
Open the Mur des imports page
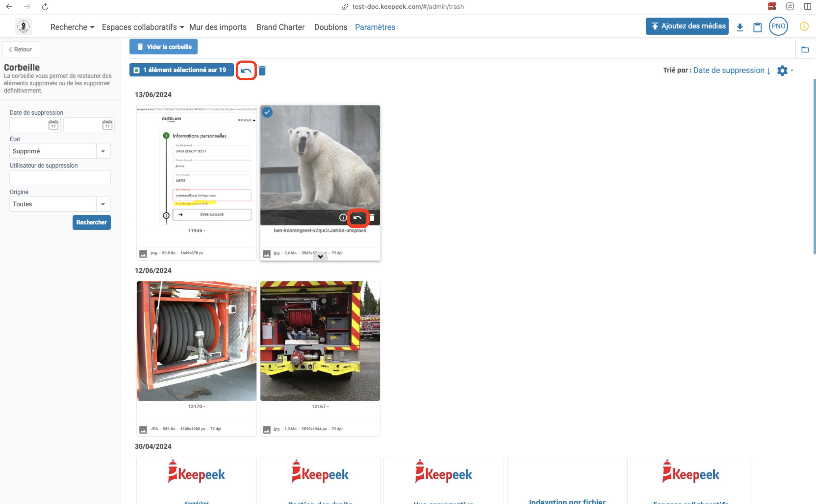[218, 27]
